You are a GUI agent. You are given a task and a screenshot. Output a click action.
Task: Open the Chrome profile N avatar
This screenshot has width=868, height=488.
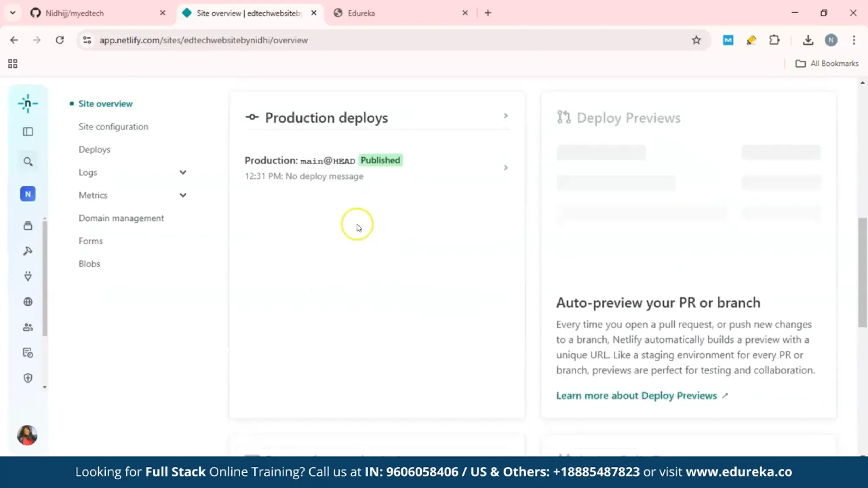(x=831, y=40)
